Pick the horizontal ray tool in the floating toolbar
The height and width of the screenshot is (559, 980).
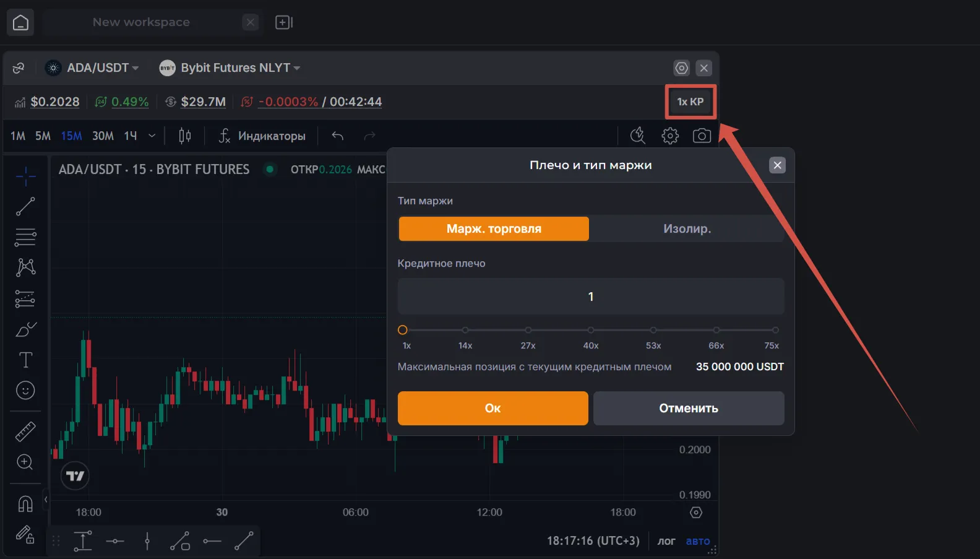[x=212, y=541]
